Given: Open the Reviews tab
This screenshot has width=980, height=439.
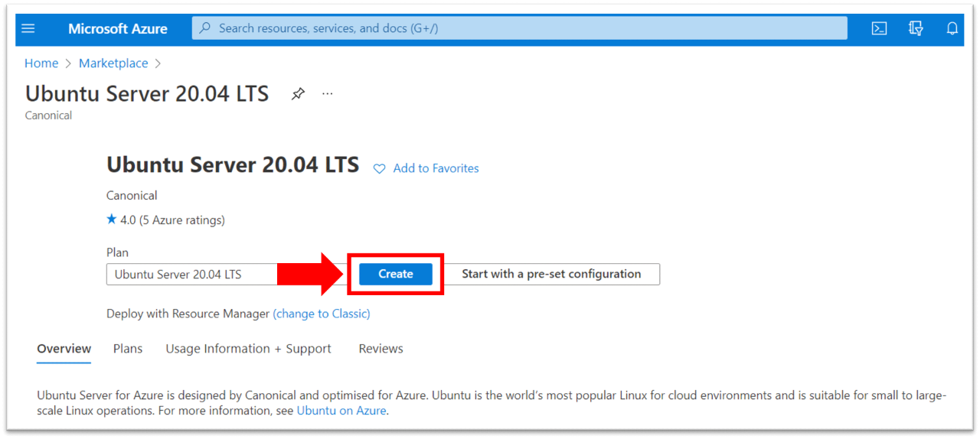Looking at the screenshot, I should (381, 349).
